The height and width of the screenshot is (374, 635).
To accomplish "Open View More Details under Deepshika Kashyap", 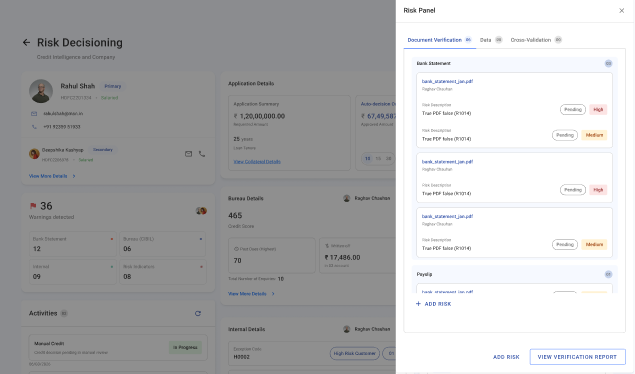I will 48,176.
